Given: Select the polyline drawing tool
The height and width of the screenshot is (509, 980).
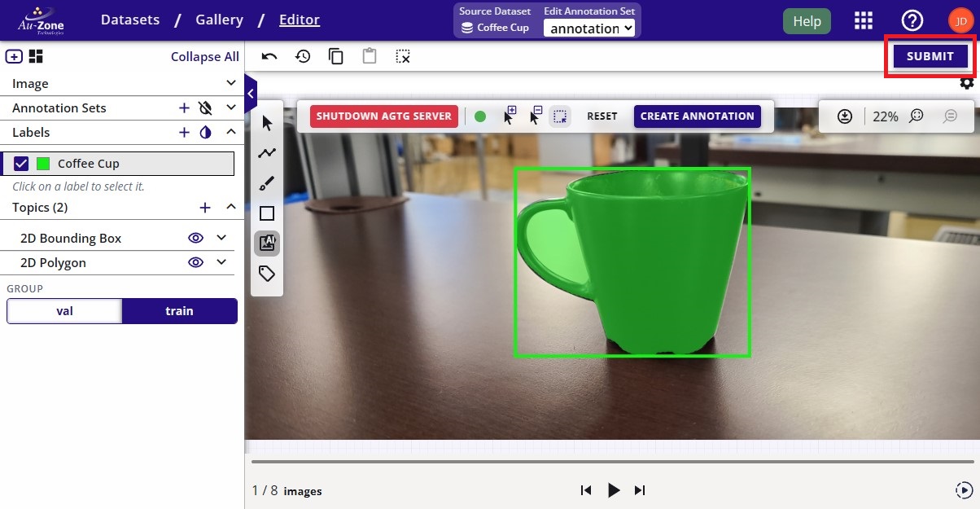Looking at the screenshot, I should pos(267,153).
